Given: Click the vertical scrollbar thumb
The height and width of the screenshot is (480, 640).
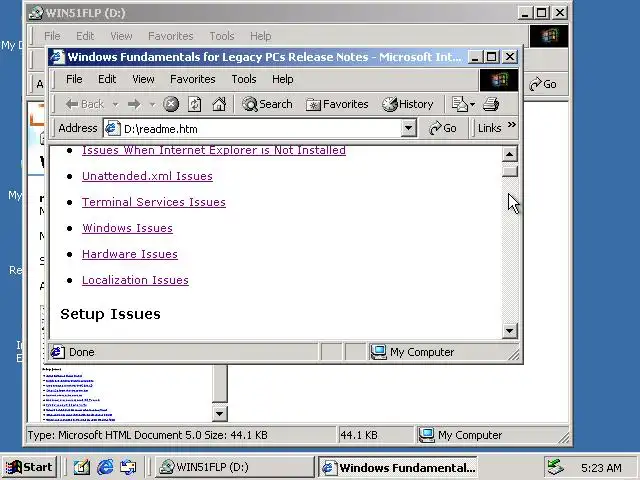Looking at the screenshot, I should pos(509,170).
